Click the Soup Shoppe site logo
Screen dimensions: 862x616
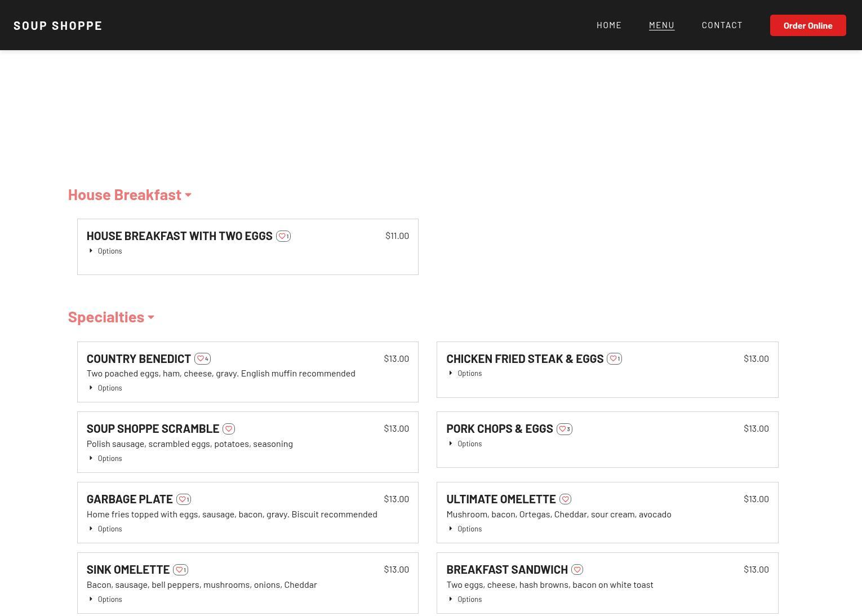(x=58, y=26)
